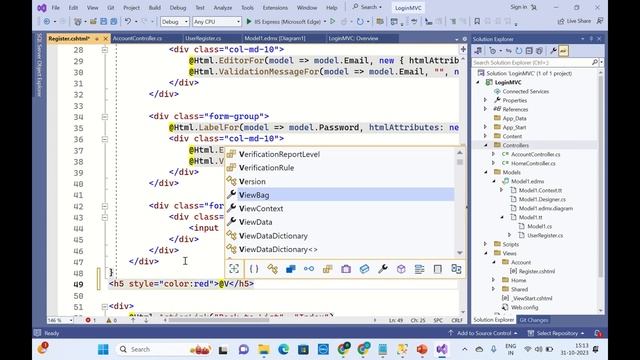640x360 pixels.
Task: Click the pin icon on Register.cshtml tab
Action: click(97, 38)
